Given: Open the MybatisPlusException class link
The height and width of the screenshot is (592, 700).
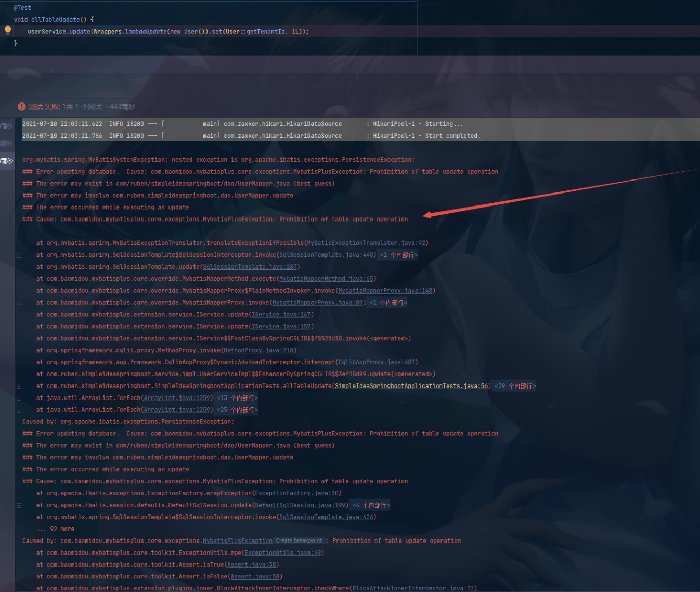Looking at the screenshot, I should click(237, 541).
